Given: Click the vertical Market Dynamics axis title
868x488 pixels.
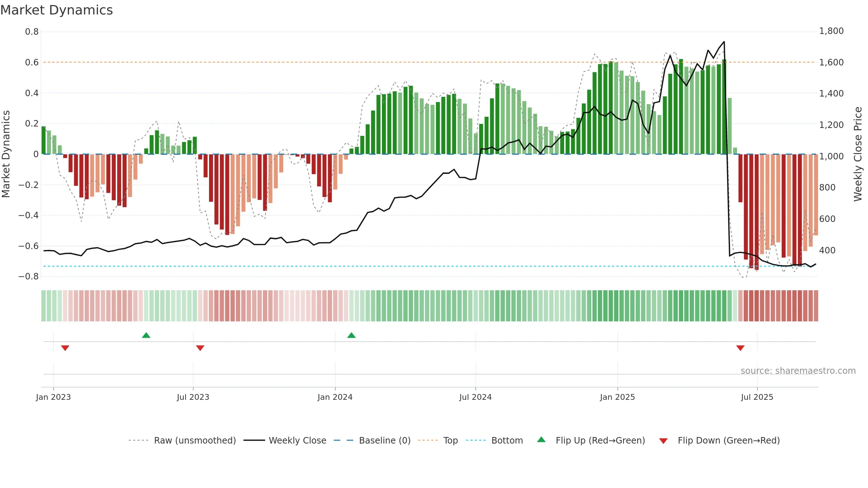Looking at the screenshot, I should (x=6, y=154).
